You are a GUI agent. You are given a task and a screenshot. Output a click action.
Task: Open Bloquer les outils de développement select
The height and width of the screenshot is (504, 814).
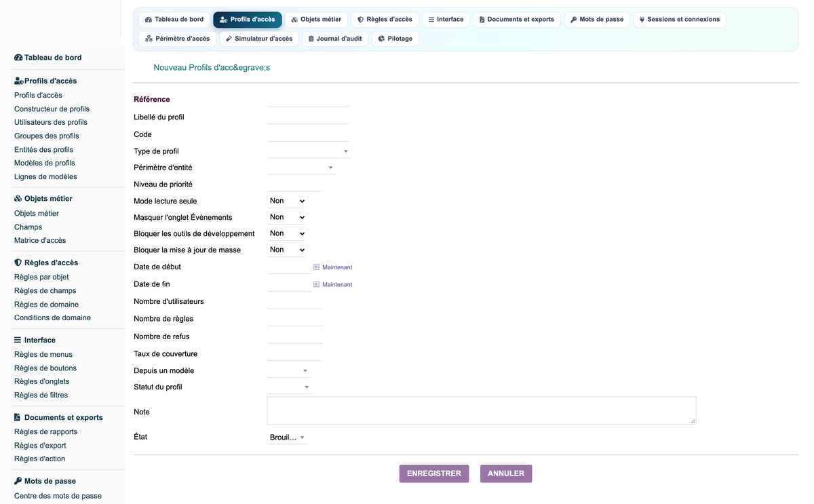click(287, 233)
